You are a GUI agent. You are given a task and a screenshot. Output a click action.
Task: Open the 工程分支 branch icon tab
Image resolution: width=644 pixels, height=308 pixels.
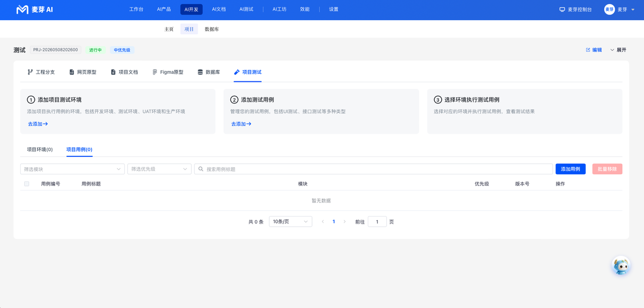30,72
